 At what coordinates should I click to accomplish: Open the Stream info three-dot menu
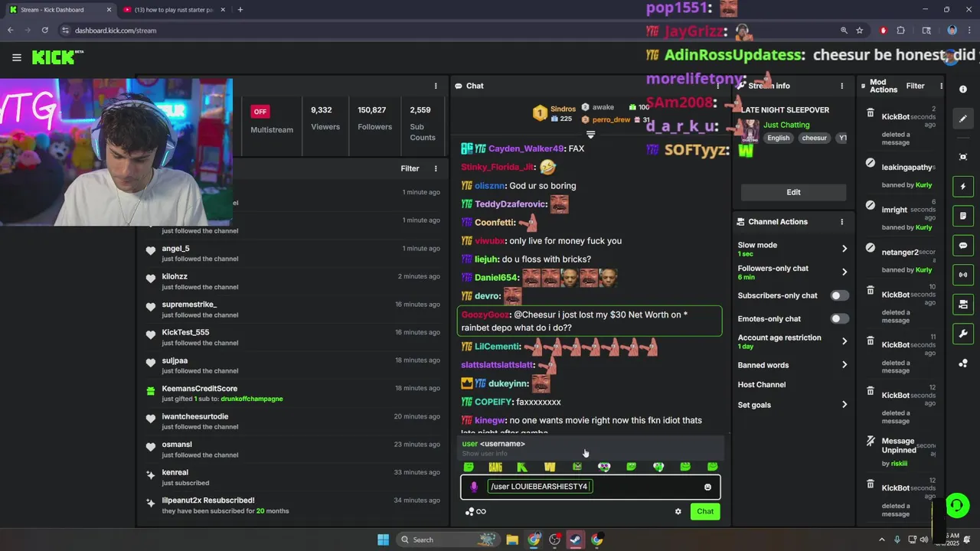tap(841, 86)
